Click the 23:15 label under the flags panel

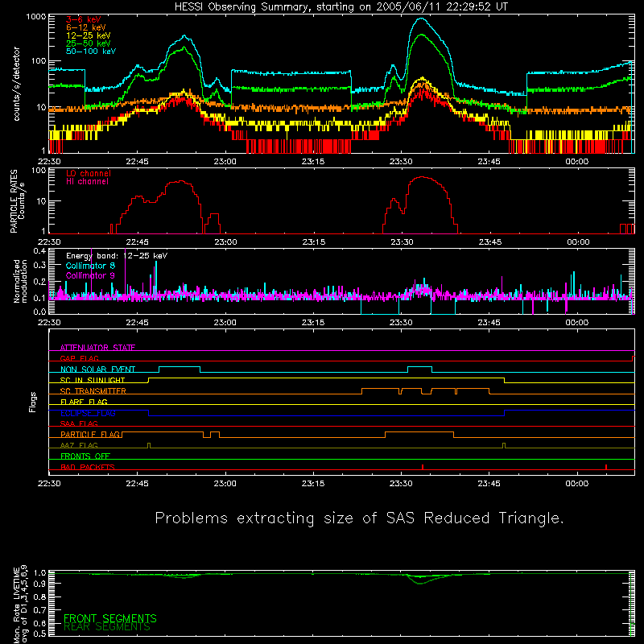tap(313, 484)
